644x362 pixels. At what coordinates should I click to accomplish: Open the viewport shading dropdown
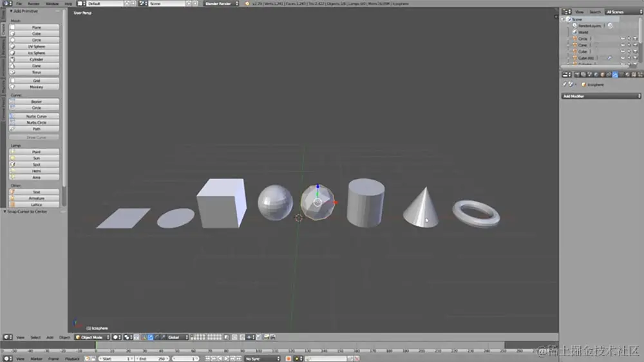(117, 338)
